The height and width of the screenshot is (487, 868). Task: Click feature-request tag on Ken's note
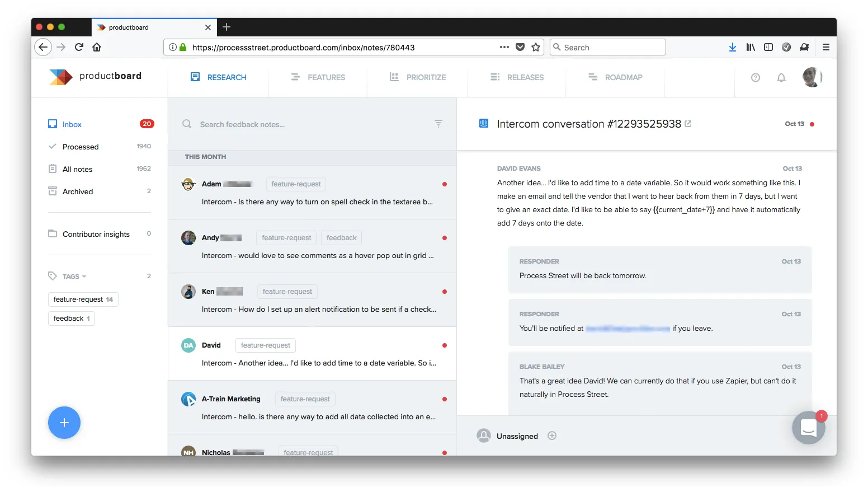click(x=287, y=292)
